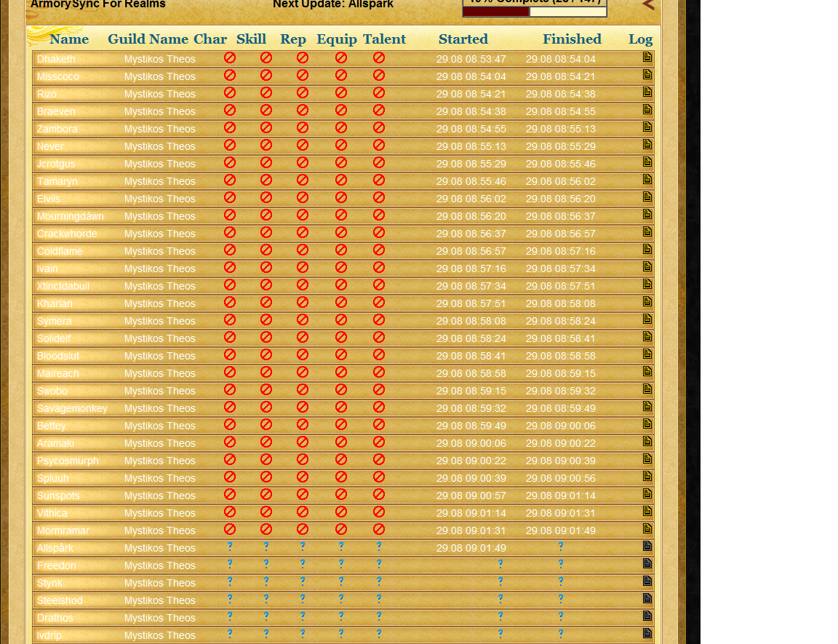Click the Equip failed icon for Swobo
838x644 pixels.
pos(341,389)
